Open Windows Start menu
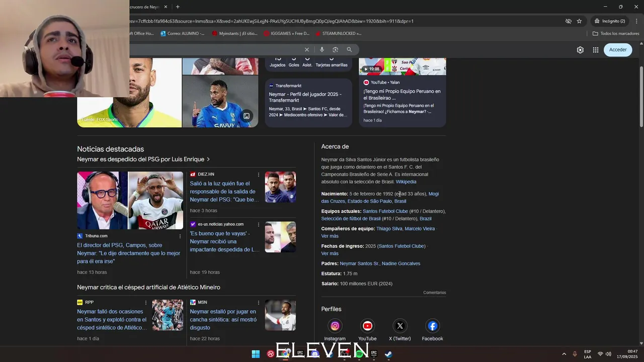The width and height of the screenshot is (644, 362). (x=256, y=354)
